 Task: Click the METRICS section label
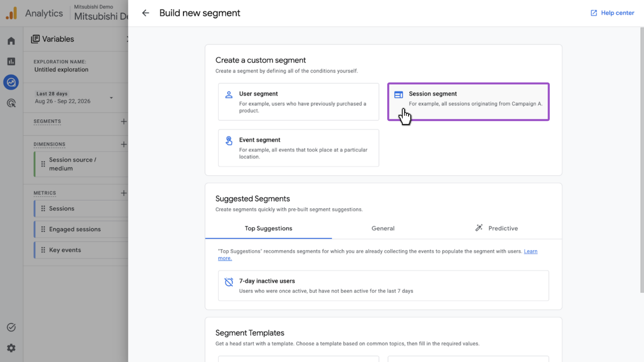(x=45, y=193)
